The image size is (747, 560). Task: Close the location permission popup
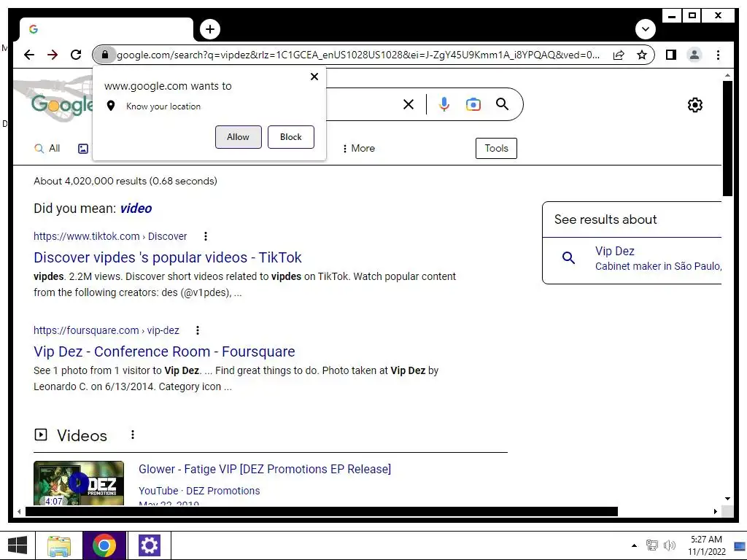tap(314, 76)
